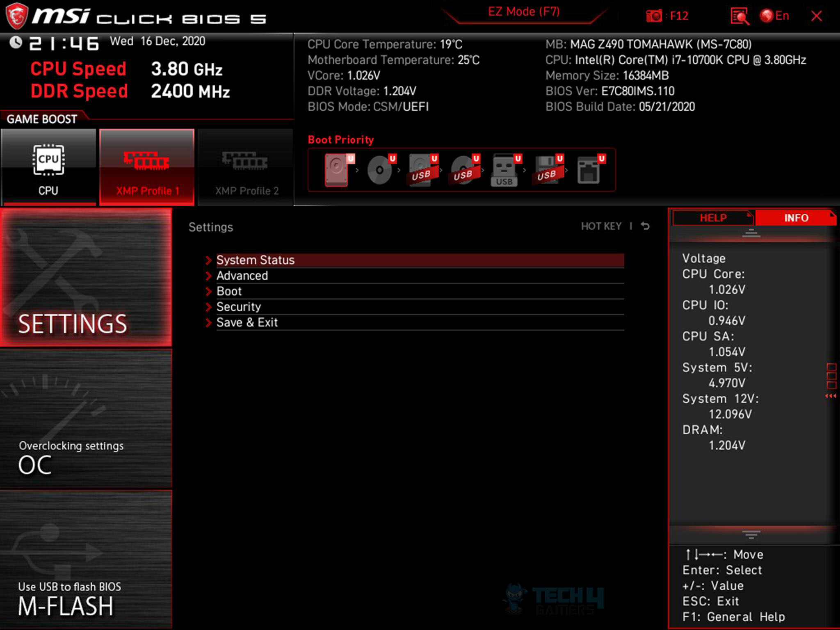Click the stacked squares on right edge

pyautogui.click(x=831, y=376)
